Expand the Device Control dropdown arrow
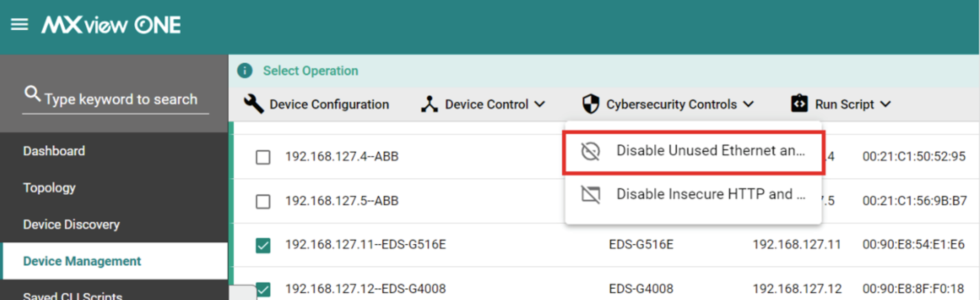980x300 pixels. pos(540,104)
